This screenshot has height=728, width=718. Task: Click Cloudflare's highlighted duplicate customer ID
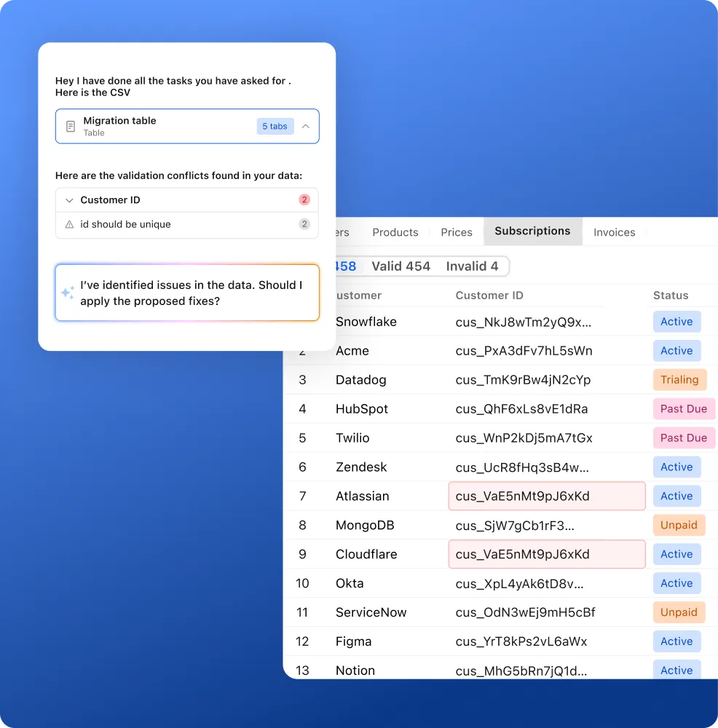(x=547, y=554)
